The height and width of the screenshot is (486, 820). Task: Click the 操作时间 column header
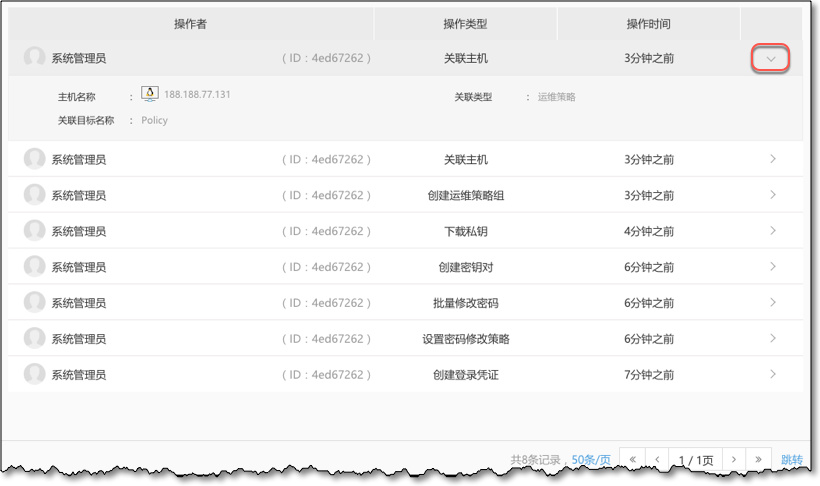(x=648, y=24)
